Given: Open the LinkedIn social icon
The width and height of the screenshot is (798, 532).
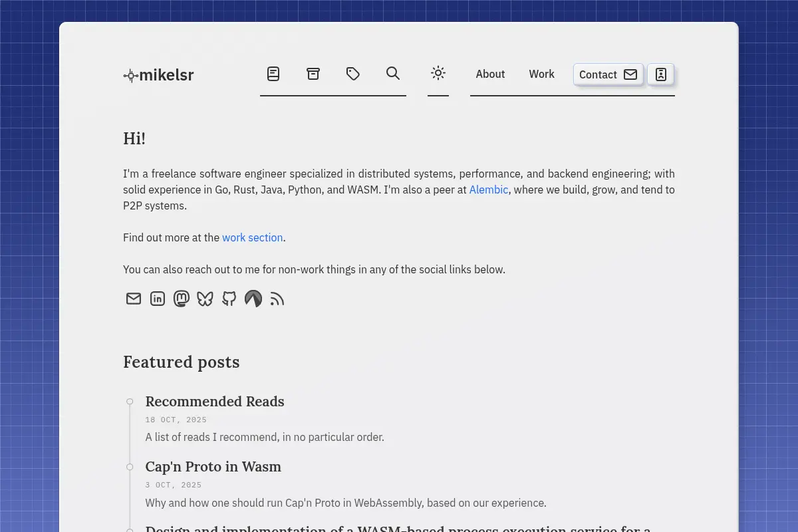Looking at the screenshot, I should click(x=158, y=299).
